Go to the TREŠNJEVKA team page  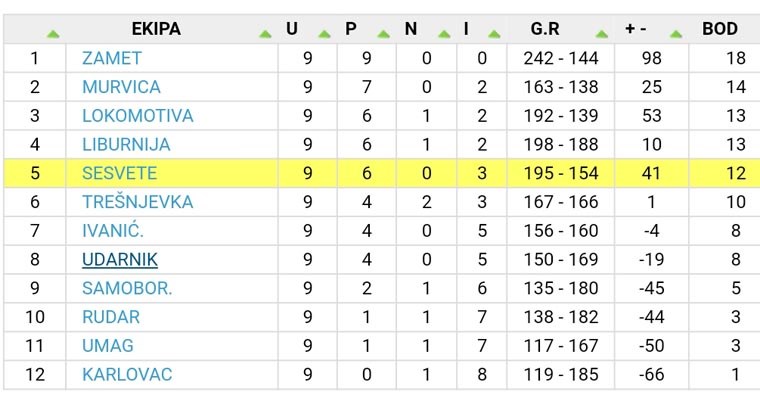pyautogui.click(x=138, y=202)
